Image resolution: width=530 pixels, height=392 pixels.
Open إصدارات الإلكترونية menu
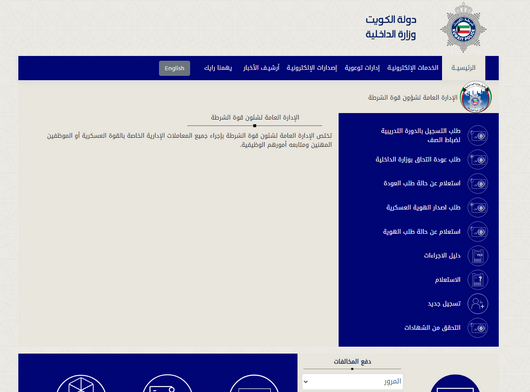click(312, 68)
